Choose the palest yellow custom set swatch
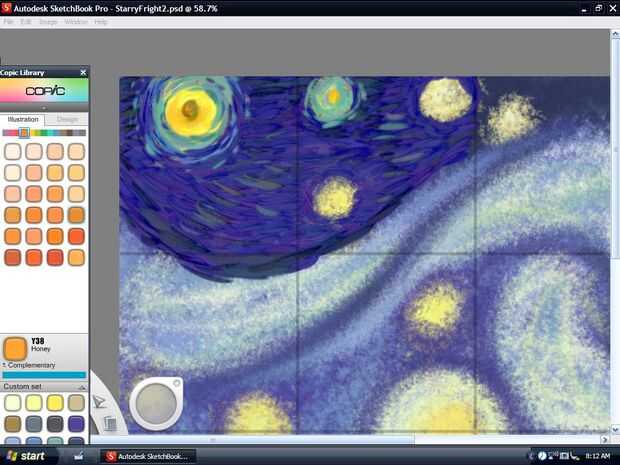Viewport: 620px width, 465px height. 13,403
